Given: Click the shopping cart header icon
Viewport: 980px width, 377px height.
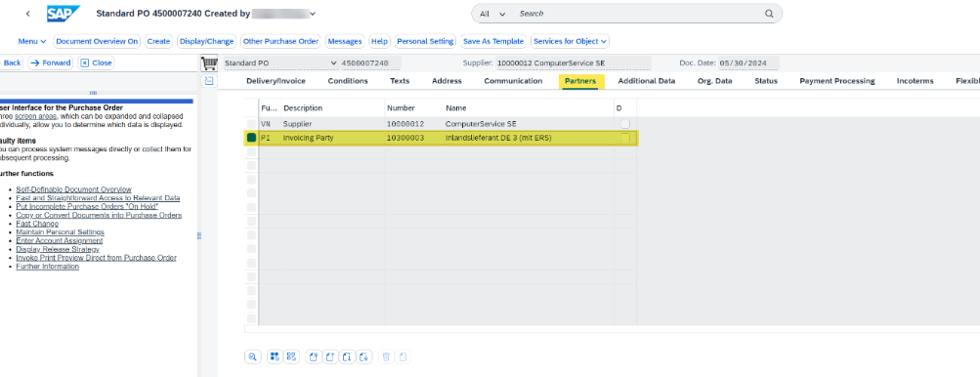Looking at the screenshot, I should [210, 63].
